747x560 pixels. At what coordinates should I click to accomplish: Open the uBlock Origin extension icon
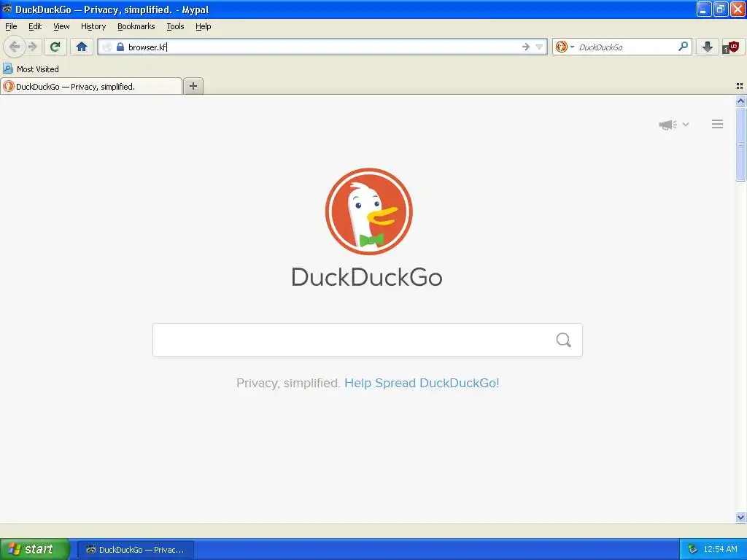(730, 47)
